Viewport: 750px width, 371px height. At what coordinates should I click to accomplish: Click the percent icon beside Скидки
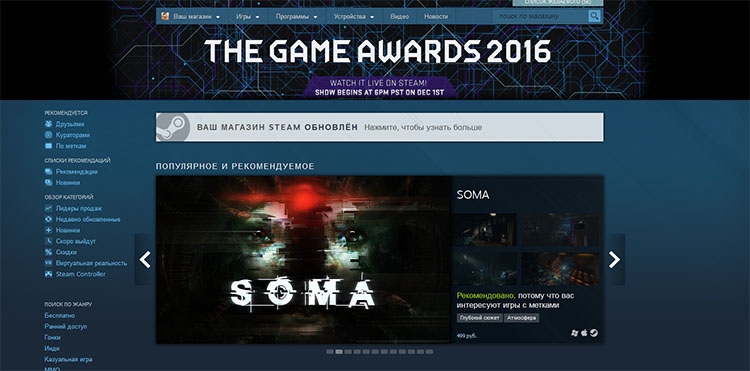tap(48, 252)
